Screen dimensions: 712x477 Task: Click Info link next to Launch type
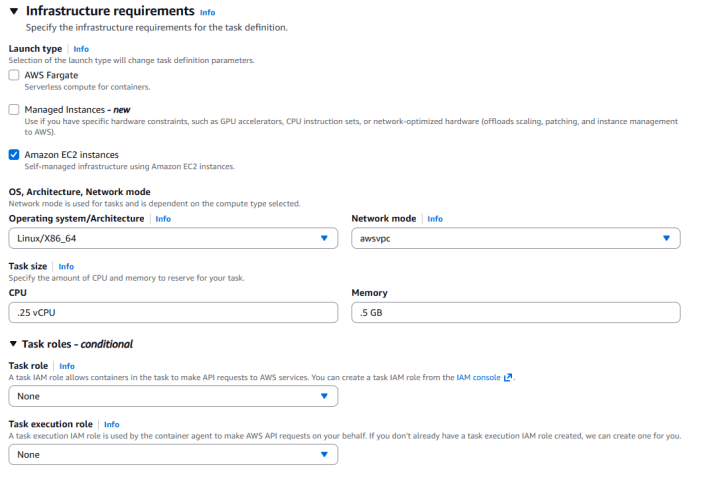[x=81, y=48]
